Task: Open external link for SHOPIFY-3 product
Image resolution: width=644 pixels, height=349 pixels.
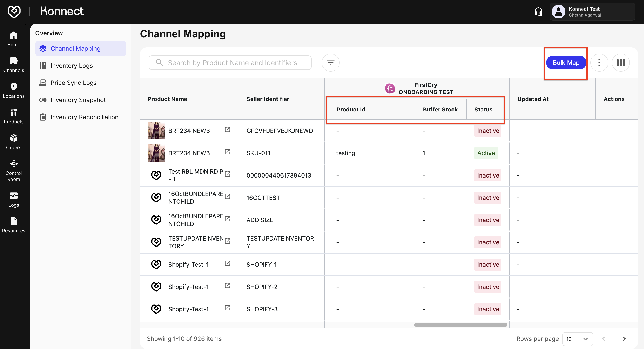Action: point(227,308)
